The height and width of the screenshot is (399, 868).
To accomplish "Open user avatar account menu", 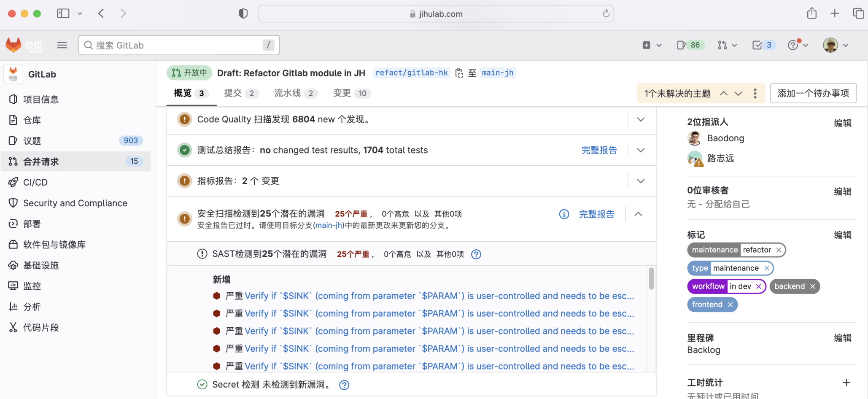I will [836, 45].
